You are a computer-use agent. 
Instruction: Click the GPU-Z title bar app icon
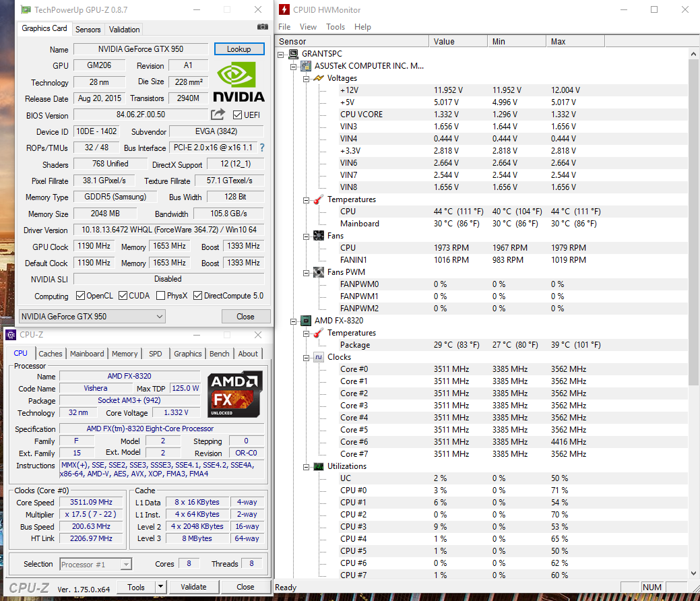[x=26, y=9]
